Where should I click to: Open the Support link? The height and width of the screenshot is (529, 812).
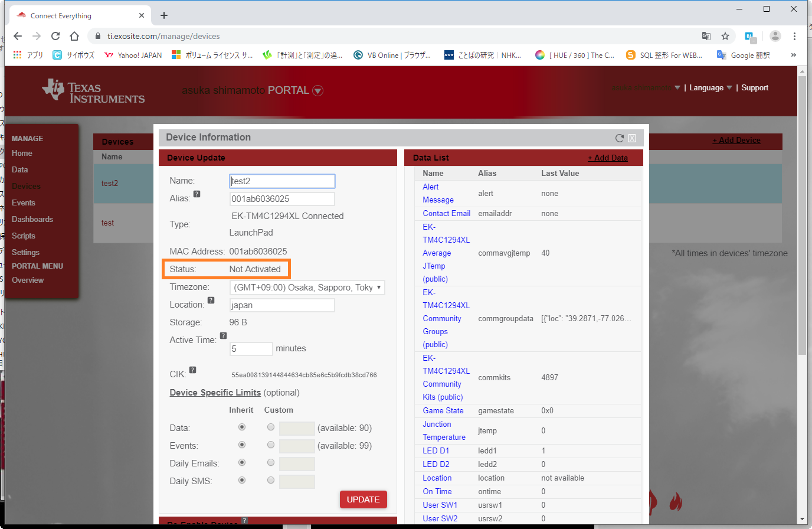pyautogui.click(x=755, y=88)
